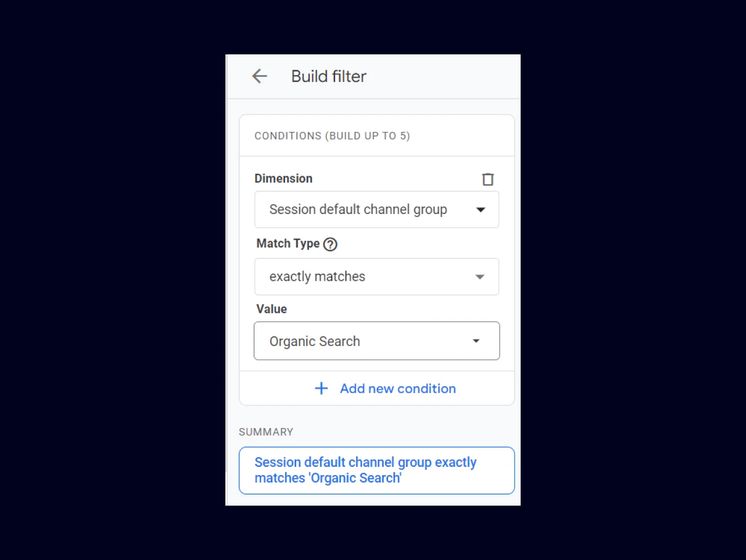Go back using the left arrow icon

pos(260,76)
